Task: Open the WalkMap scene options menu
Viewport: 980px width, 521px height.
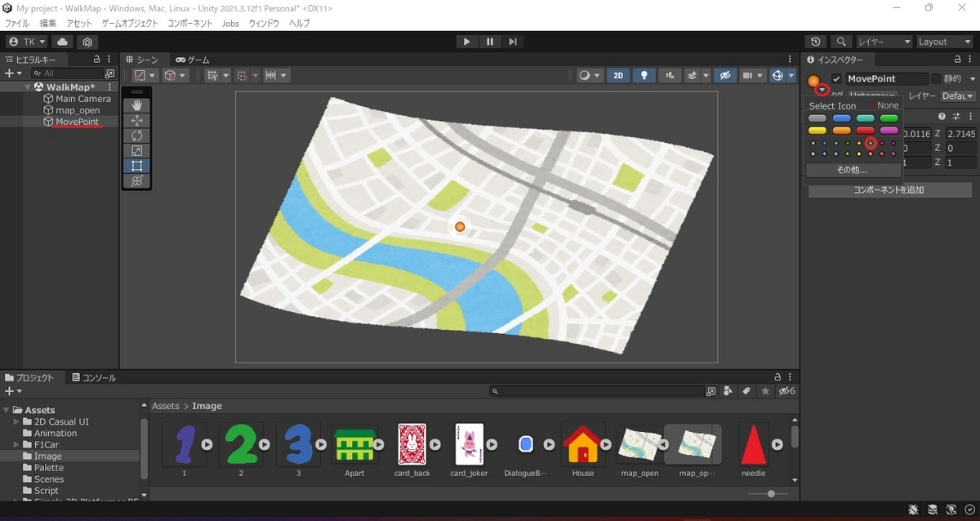Action: point(111,87)
